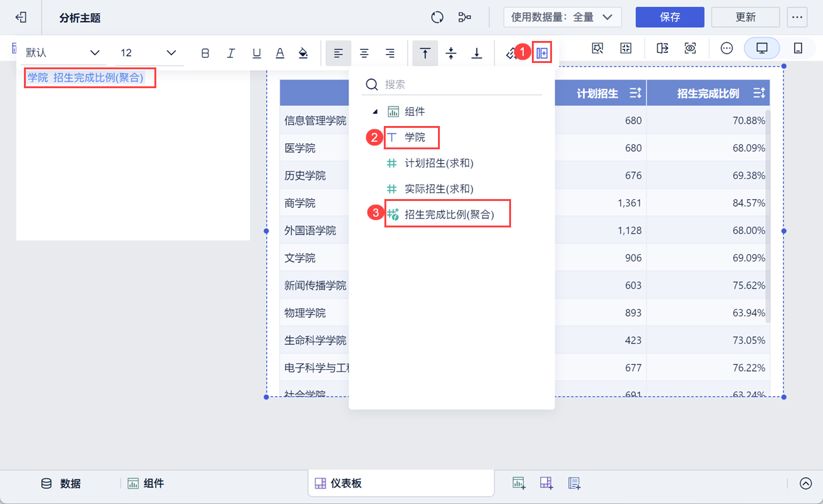Viewport: 823px width, 504px height.
Task: Open the 使用数据量 全量 dropdown
Action: click(563, 18)
